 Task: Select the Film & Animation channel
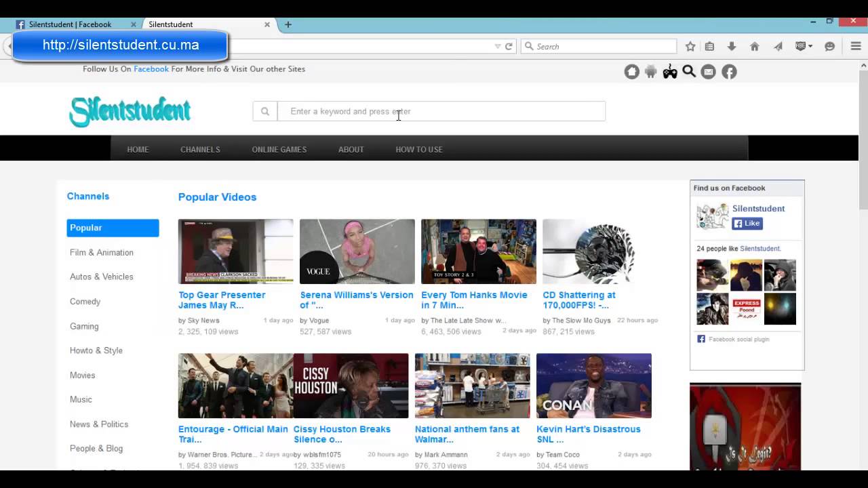[x=102, y=253]
